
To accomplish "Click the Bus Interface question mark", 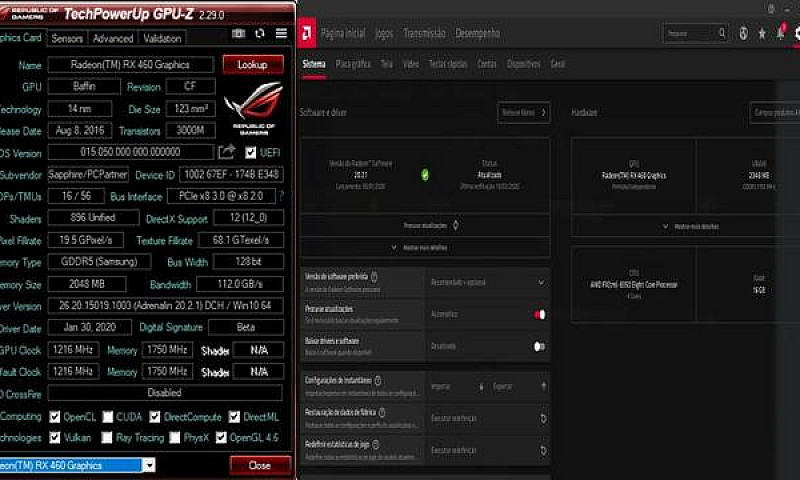I will tap(281, 196).
